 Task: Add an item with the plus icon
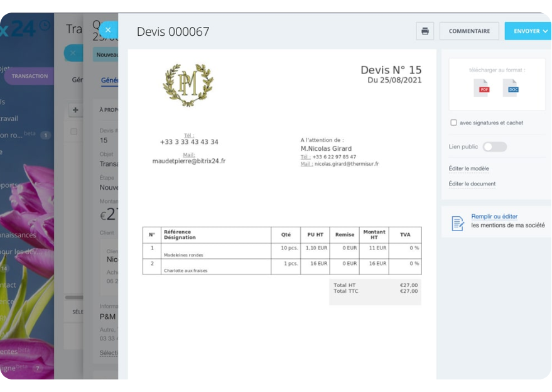click(x=75, y=109)
